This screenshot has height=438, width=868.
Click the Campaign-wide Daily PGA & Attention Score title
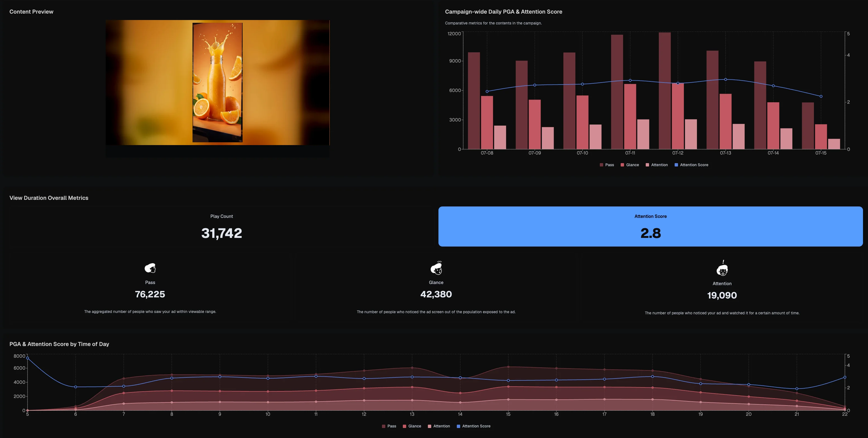point(504,12)
